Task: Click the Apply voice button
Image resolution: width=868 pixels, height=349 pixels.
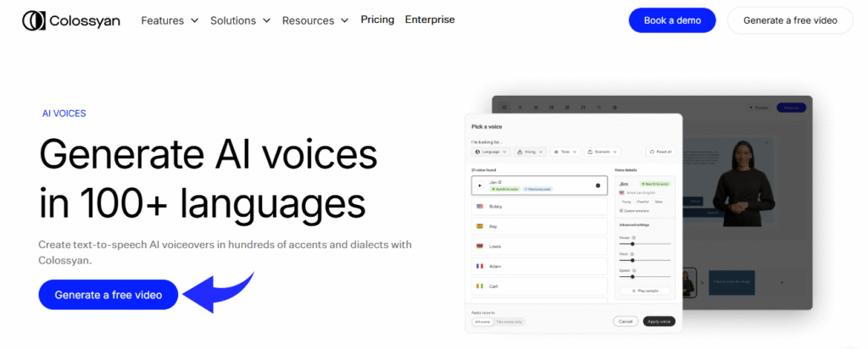Action: point(659,321)
